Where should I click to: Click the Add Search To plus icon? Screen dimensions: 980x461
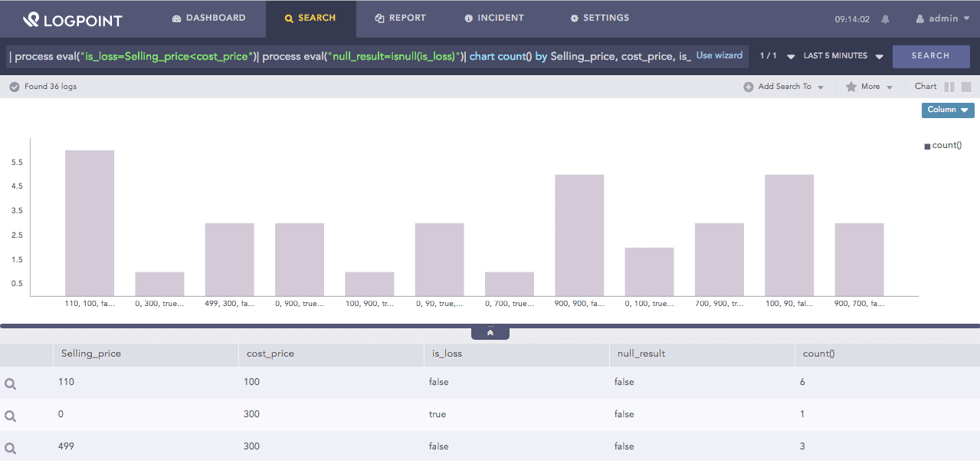(748, 87)
